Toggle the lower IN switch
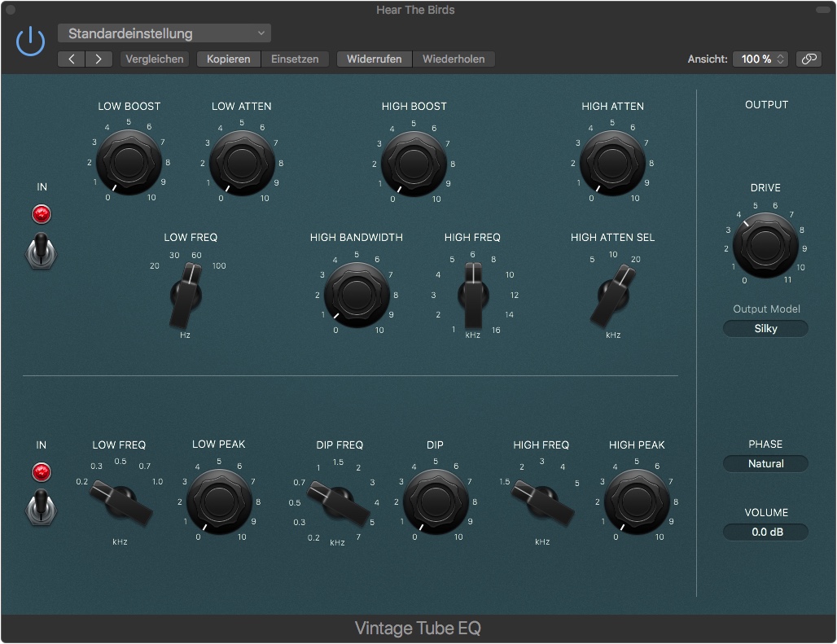Image resolution: width=837 pixels, height=644 pixels. (41, 507)
